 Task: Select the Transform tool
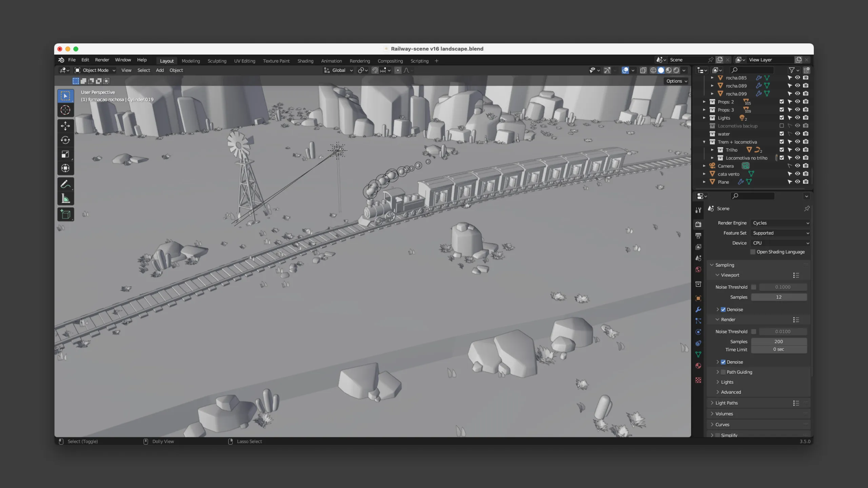65,168
